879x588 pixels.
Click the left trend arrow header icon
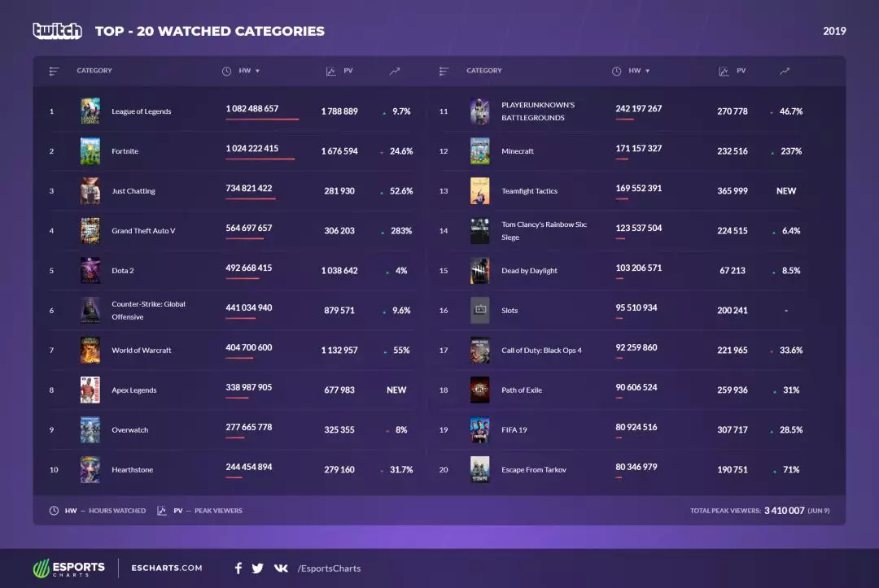click(395, 71)
